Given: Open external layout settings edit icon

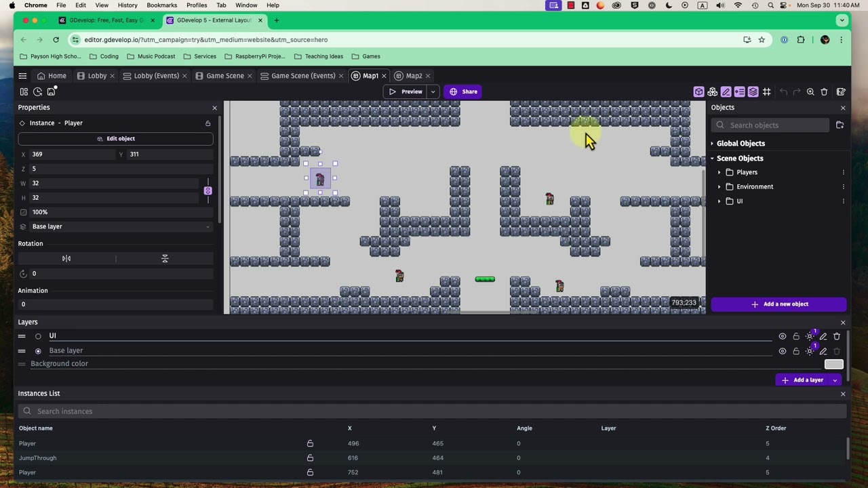Looking at the screenshot, I should (841, 91).
